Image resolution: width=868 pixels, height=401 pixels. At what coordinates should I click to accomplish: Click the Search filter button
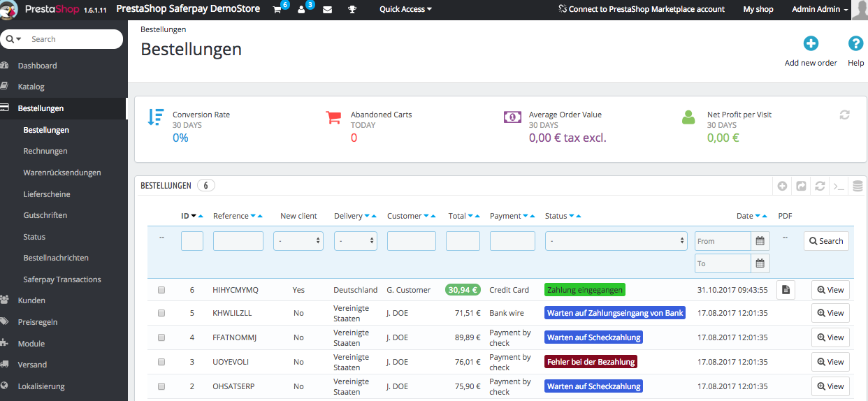(x=825, y=241)
